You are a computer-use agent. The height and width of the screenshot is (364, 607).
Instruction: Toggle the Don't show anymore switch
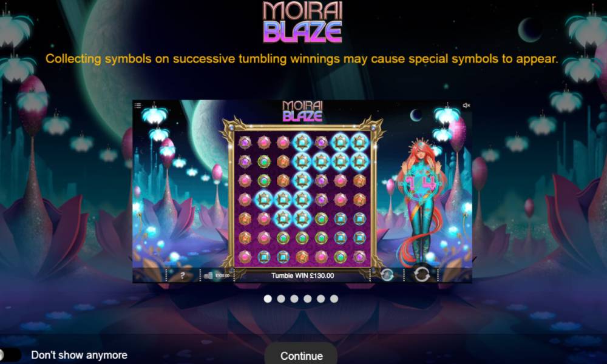pos(10,355)
